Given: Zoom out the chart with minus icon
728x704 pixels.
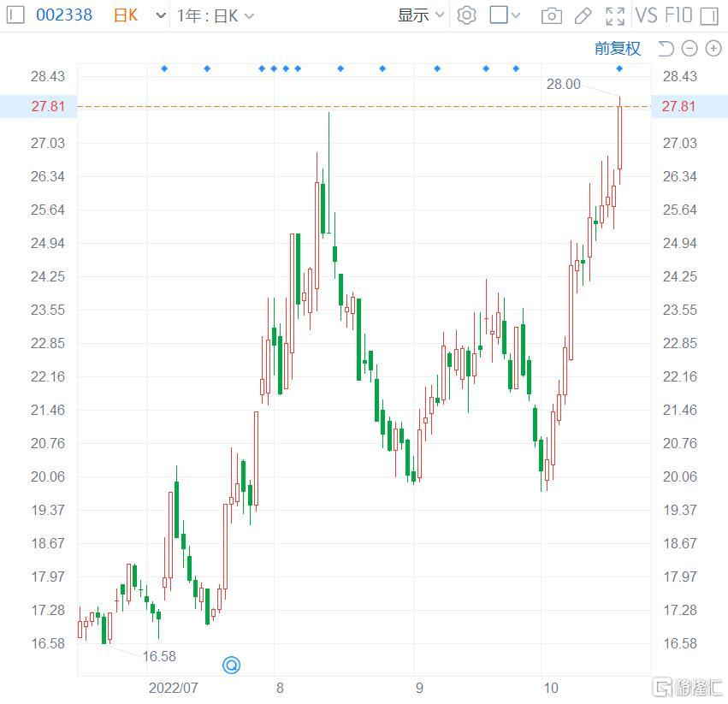Looking at the screenshot, I should coord(690,48).
